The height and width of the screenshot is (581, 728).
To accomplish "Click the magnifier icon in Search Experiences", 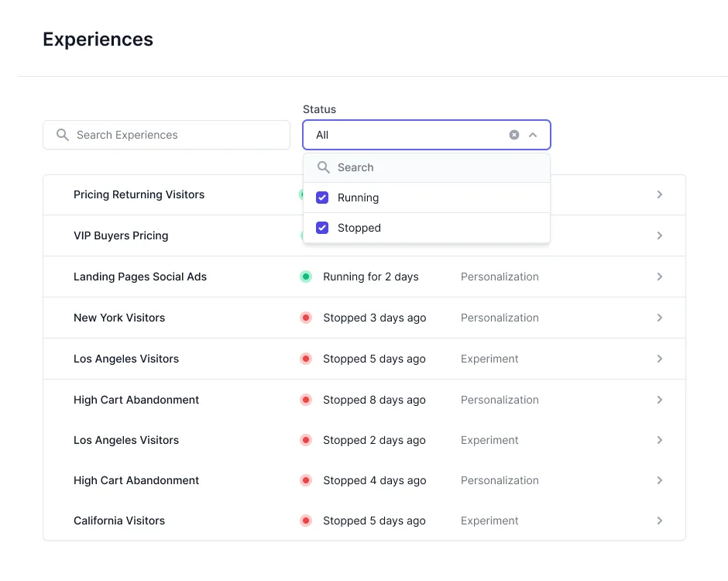I will pos(63,135).
